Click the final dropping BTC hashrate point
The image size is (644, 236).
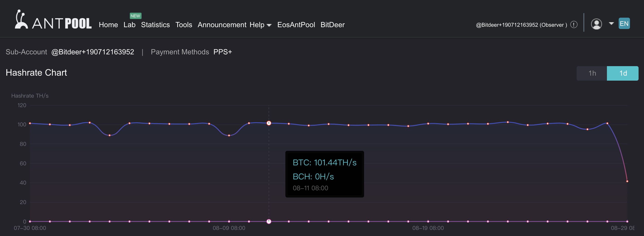click(627, 181)
